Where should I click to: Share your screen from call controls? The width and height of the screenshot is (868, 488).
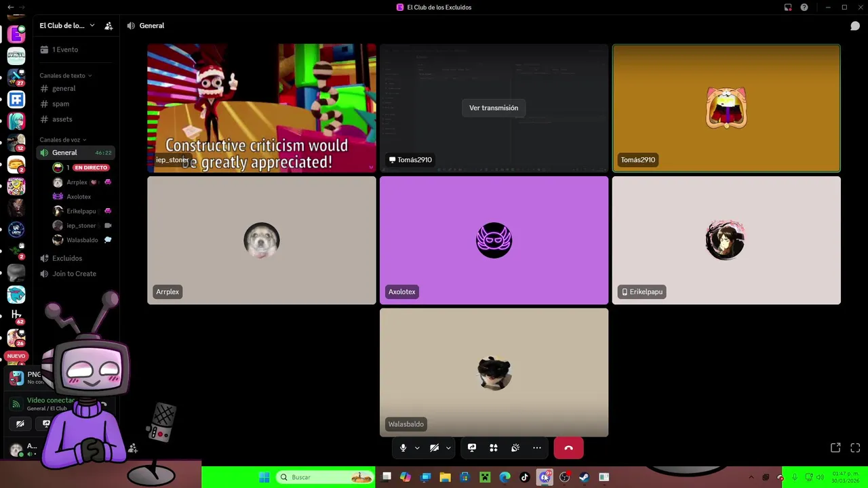[x=472, y=448]
